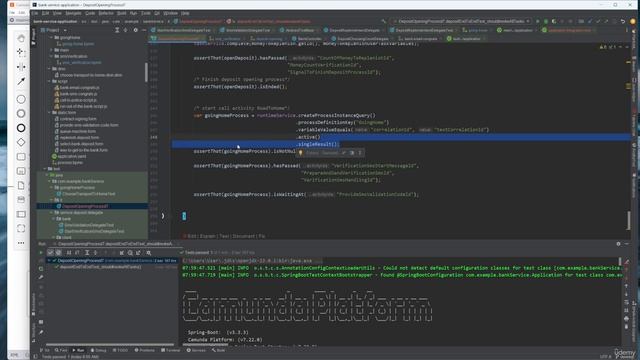This screenshot has height=360, width=640.
Task: Open the Find tool window
Action: coord(61,350)
